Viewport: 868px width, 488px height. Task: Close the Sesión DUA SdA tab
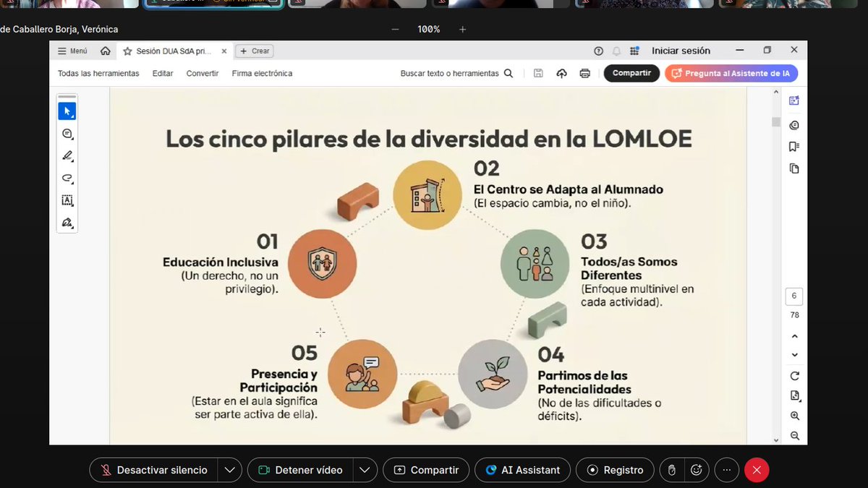(x=224, y=51)
